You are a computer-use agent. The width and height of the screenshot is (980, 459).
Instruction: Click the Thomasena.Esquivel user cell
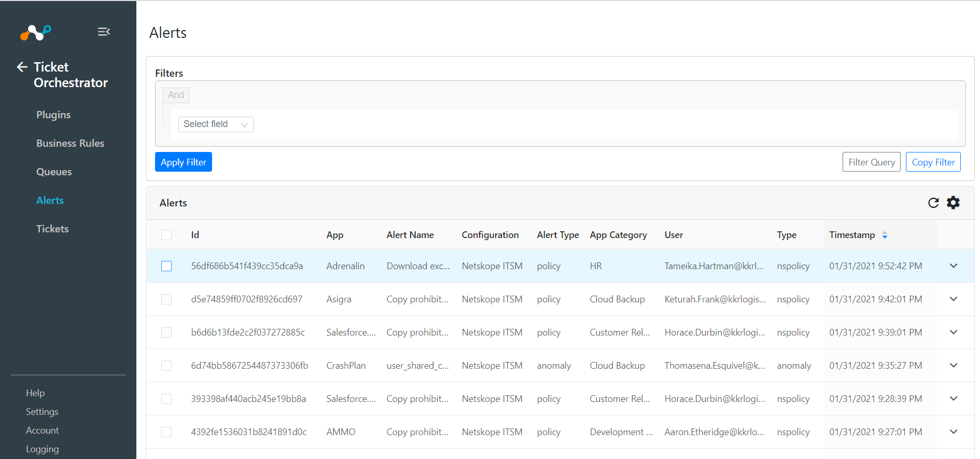[715, 366]
